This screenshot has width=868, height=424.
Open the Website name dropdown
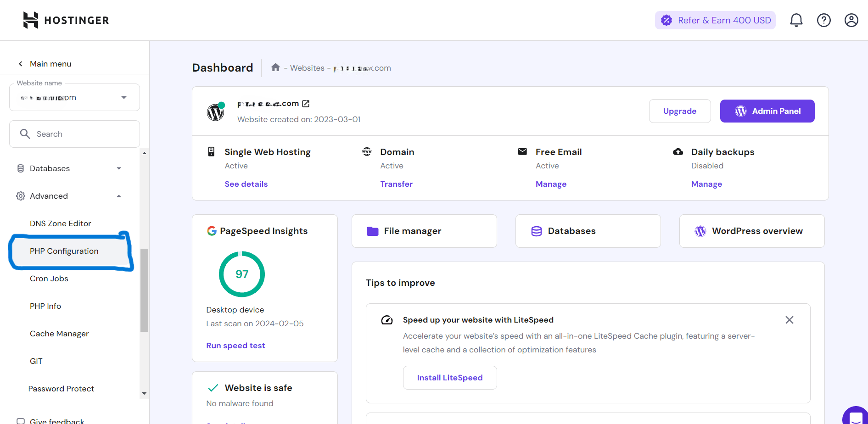(x=74, y=97)
